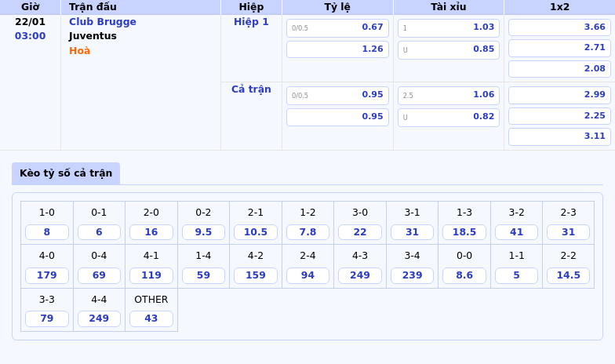Click first-half handicap odds 0.67

pyautogui.click(x=337, y=27)
